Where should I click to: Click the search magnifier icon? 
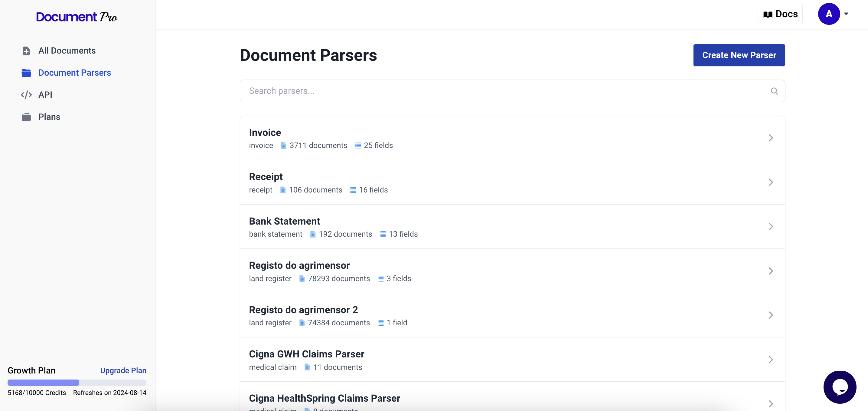tap(774, 91)
